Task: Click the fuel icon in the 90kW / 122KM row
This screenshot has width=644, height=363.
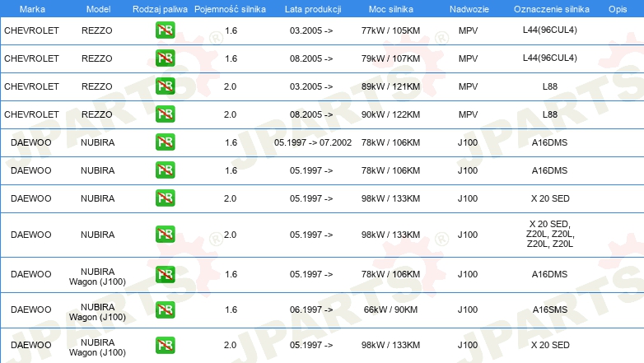Action: click(x=165, y=114)
